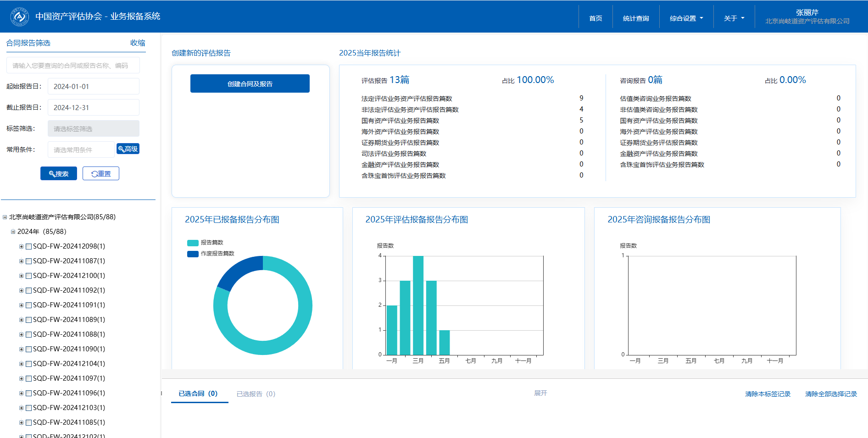Screen dimensions: 868x438
Task: Click the magnifier Search button
Action: pyautogui.click(x=59, y=174)
